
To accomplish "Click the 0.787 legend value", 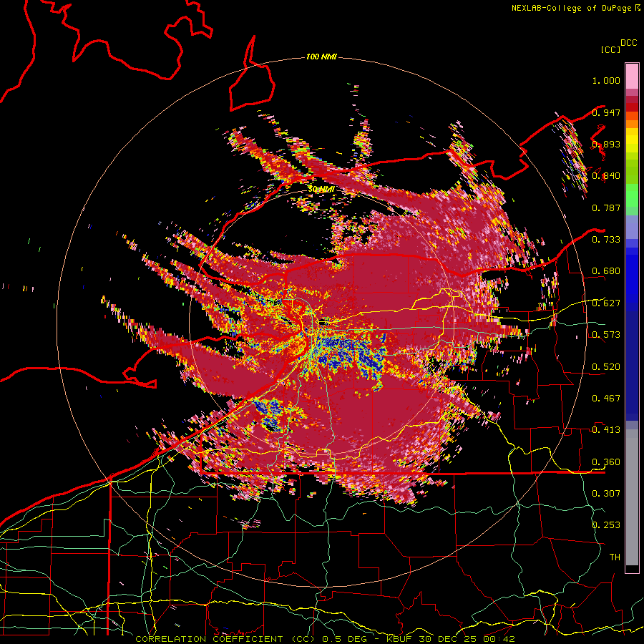I will coord(606,208).
